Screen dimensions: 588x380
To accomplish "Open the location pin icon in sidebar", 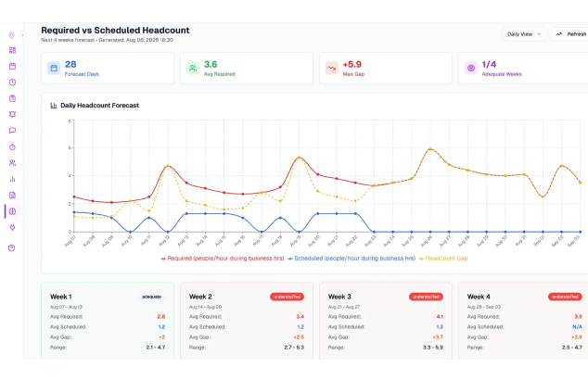I will tap(12, 35).
